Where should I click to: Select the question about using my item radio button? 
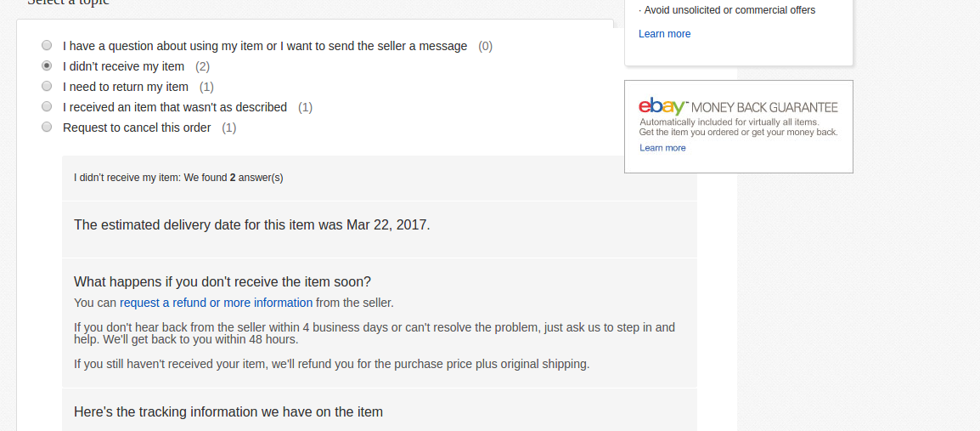(47, 46)
